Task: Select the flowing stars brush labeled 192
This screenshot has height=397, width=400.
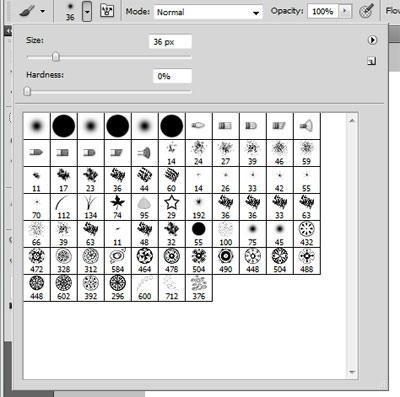Action: 199,207
